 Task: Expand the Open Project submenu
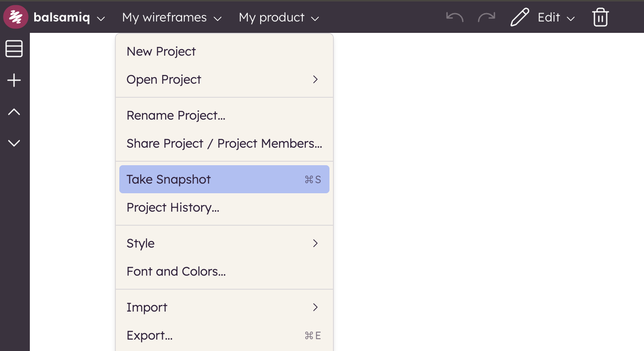315,79
